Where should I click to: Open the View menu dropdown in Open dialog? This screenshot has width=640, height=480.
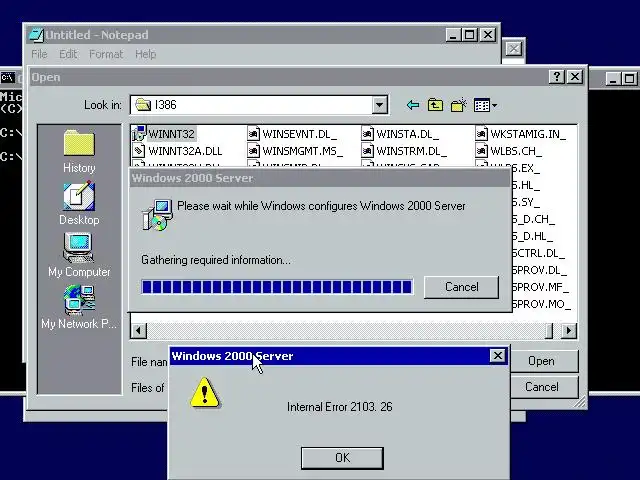click(485, 105)
